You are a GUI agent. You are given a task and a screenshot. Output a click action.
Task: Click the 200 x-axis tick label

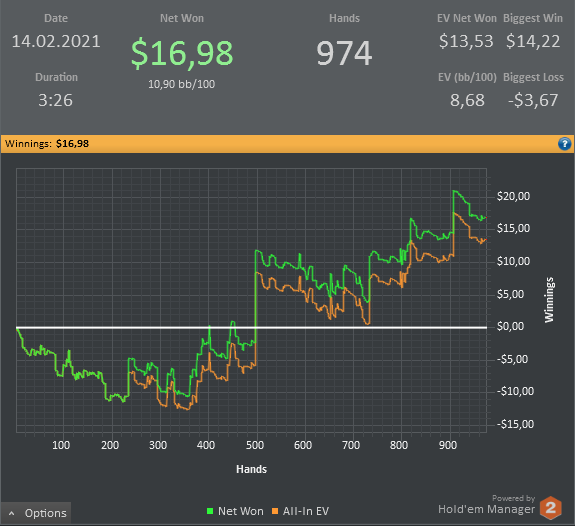(x=110, y=445)
